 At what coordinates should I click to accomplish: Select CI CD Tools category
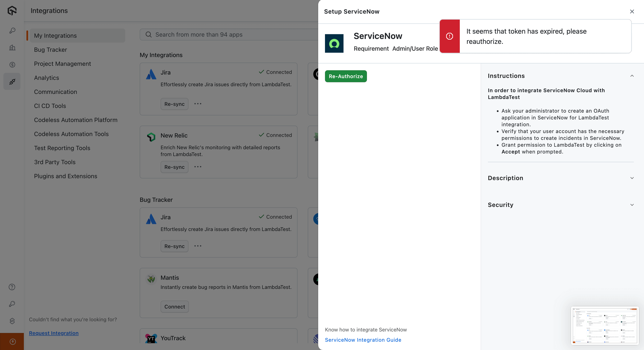(50, 106)
